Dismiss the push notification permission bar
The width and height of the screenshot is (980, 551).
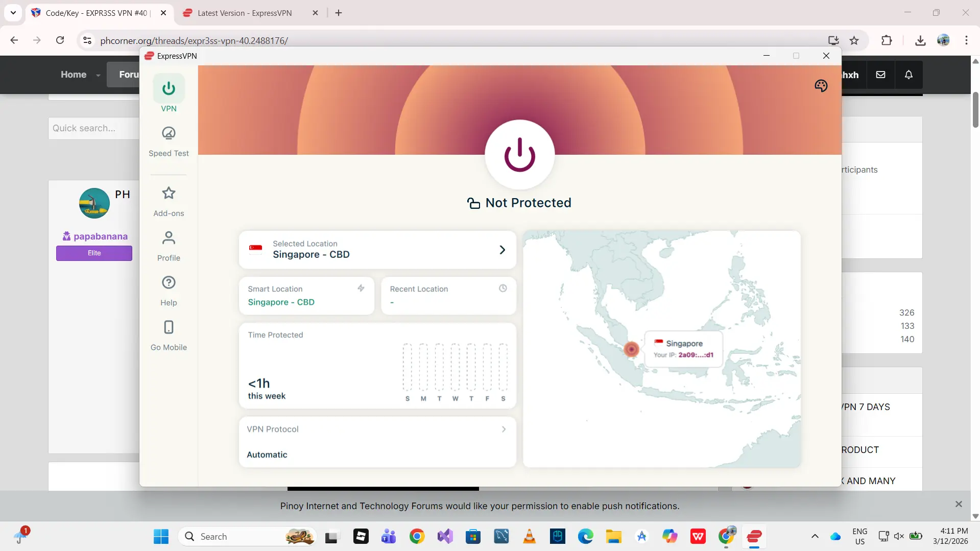959,505
